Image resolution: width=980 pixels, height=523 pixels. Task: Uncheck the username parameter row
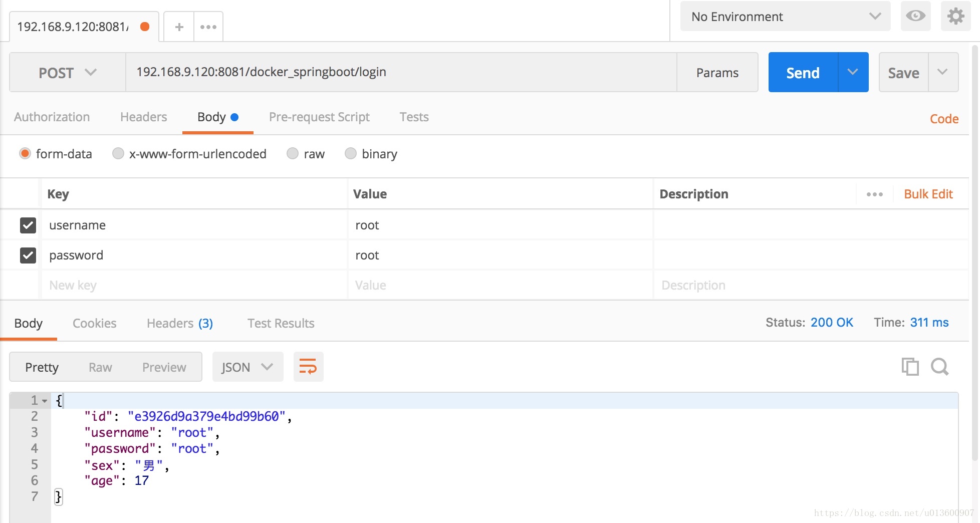[28, 225]
